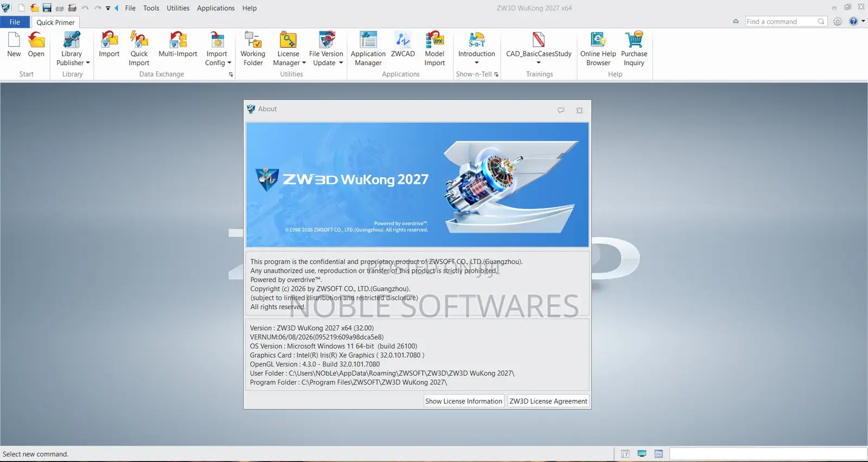Collapse the ribbon with the up chevron
This screenshot has height=462, width=868.
click(x=736, y=22)
